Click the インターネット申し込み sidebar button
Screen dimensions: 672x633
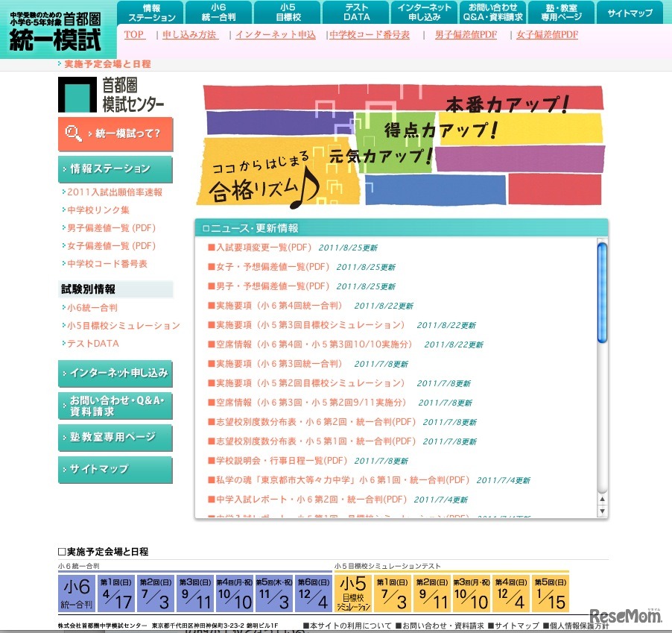(x=115, y=371)
